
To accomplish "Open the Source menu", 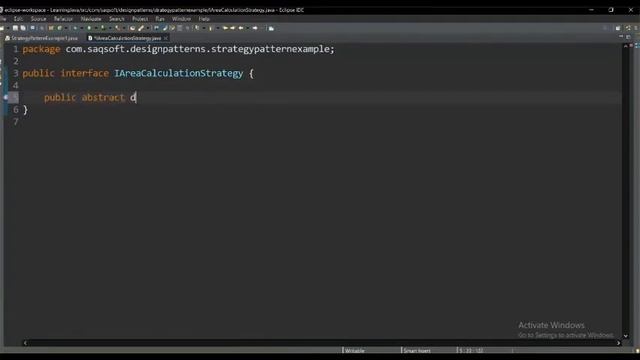I will point(38,19).
